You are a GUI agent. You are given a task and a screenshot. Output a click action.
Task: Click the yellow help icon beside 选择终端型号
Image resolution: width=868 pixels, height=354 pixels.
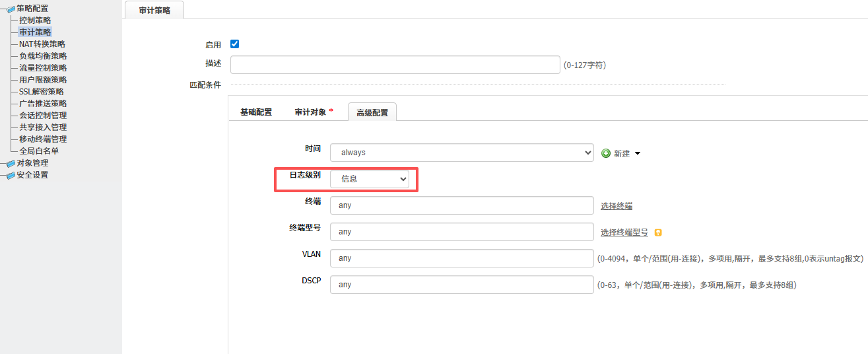657,232
